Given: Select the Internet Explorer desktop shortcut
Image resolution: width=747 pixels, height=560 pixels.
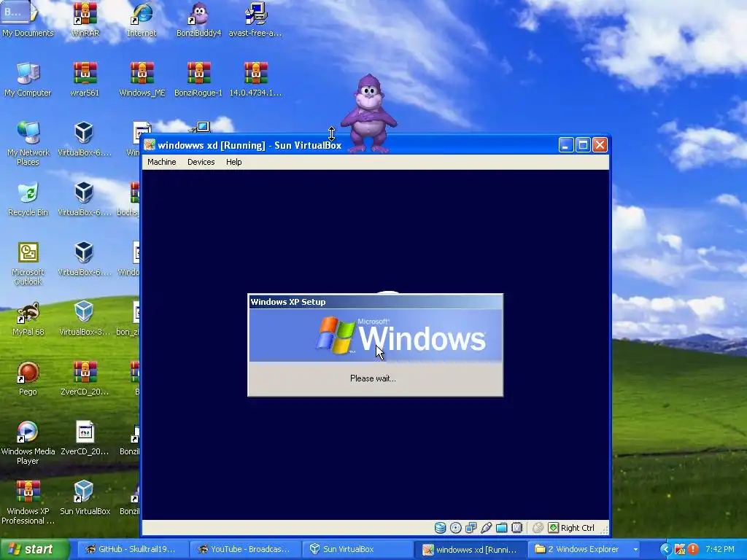Looking at the screenshot, I should point(142,19).
